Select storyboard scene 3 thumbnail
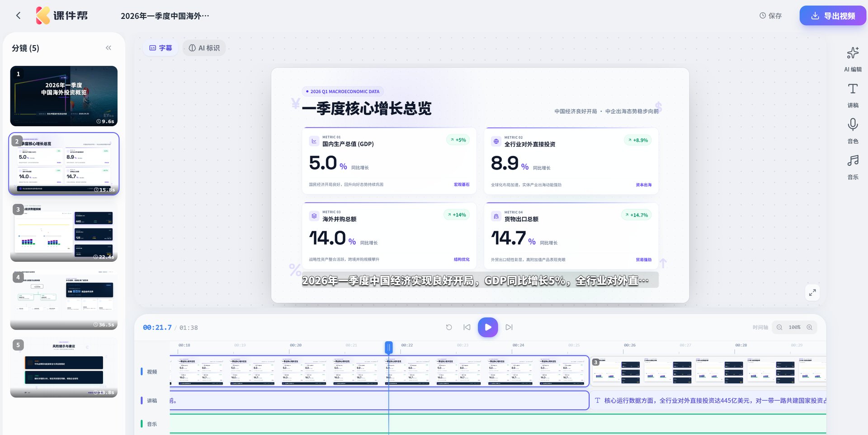Image resolution: width=868 pixels, height=435 pixels. tap(64, 232)
